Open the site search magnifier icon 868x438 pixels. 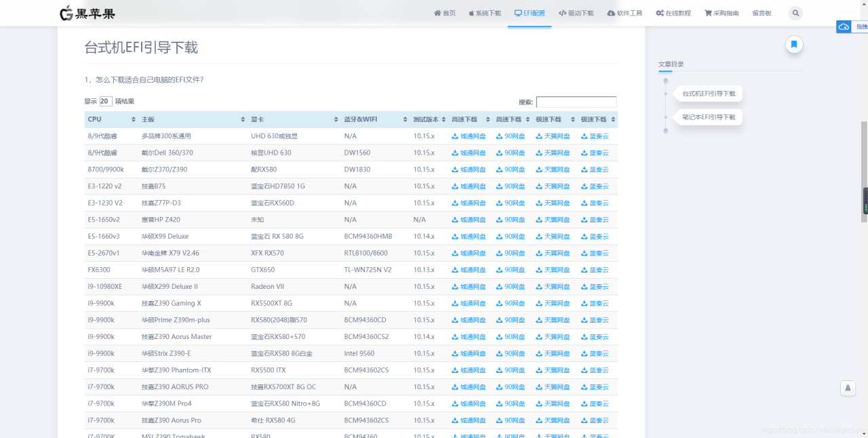pos(795,12)
